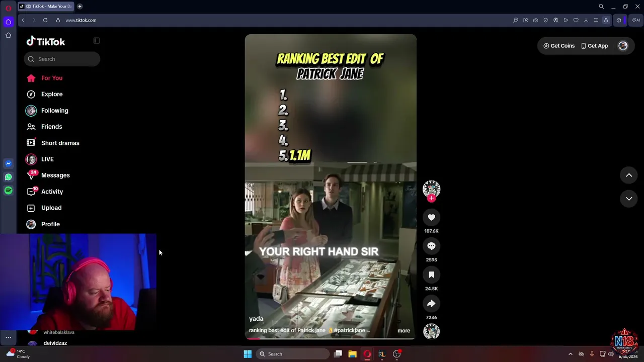Open the account 'deividzaz'
Viewport: 644px width, 362px height.
point(55,343)
